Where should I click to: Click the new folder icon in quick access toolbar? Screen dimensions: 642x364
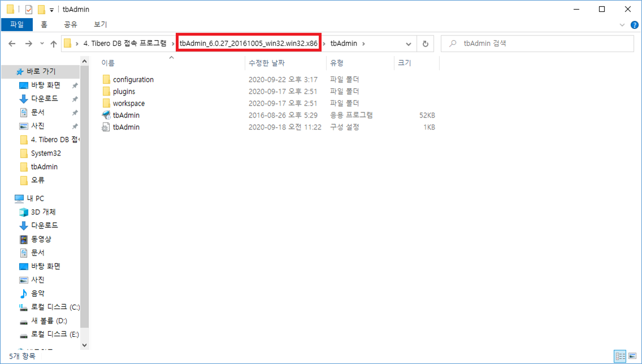click(x=41, y=10)
